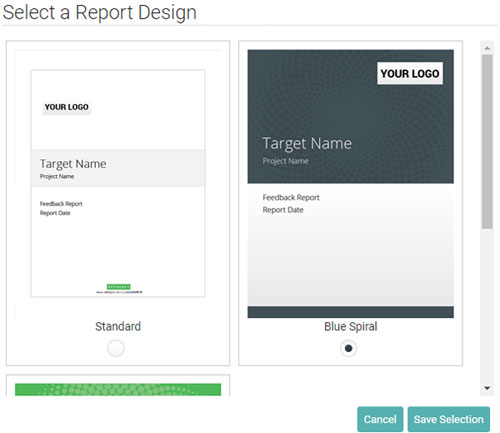Click the vertical scrollbar thumb
500x433 pixels.
(487, 142)
